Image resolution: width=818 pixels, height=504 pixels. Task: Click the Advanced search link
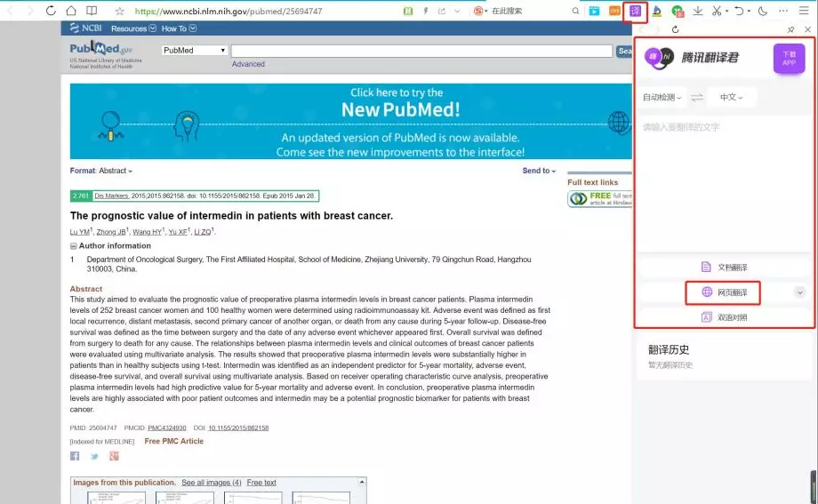click(x=248, y=64)
